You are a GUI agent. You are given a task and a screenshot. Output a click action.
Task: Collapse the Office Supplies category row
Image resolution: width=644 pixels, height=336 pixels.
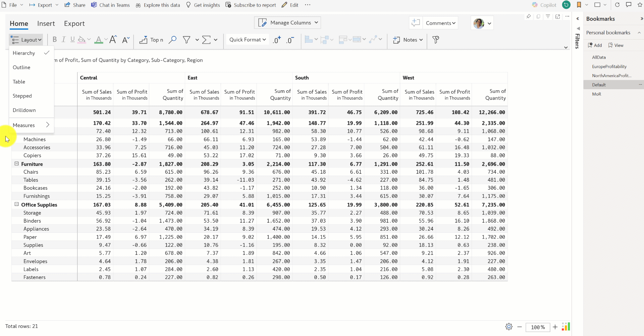[16, 204]
